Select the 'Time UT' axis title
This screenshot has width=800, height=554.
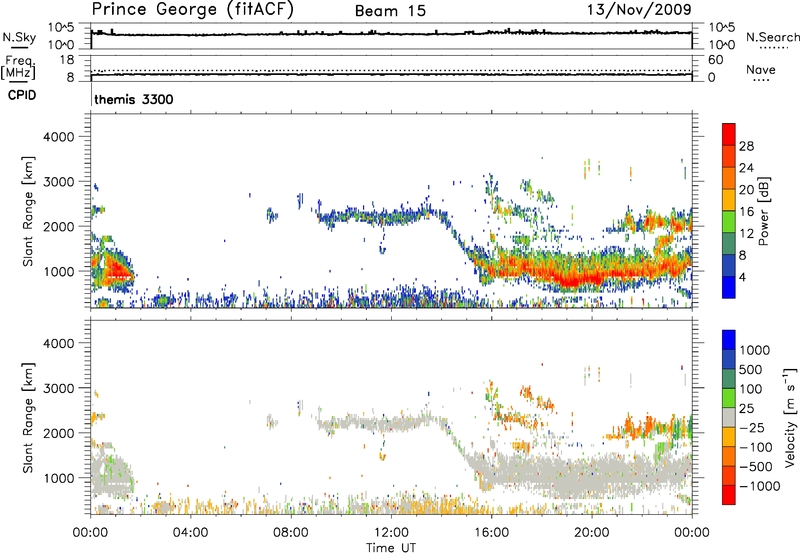pyautogui.click(x=391, y=548)
